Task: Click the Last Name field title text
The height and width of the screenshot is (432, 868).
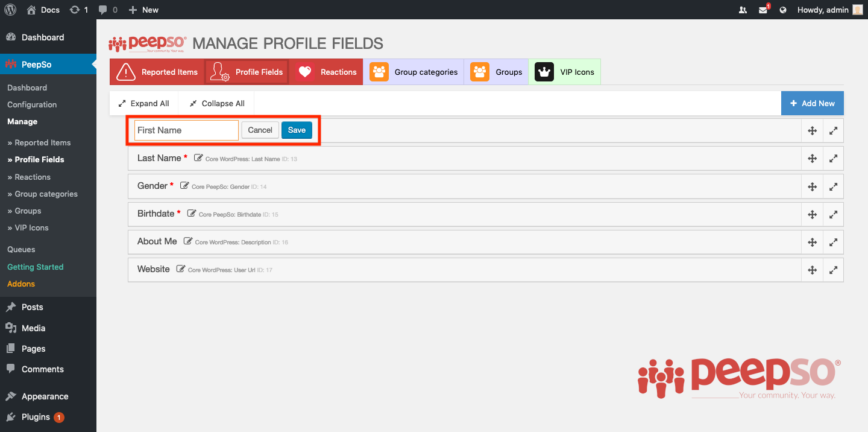Action: (x=159, y=158)
